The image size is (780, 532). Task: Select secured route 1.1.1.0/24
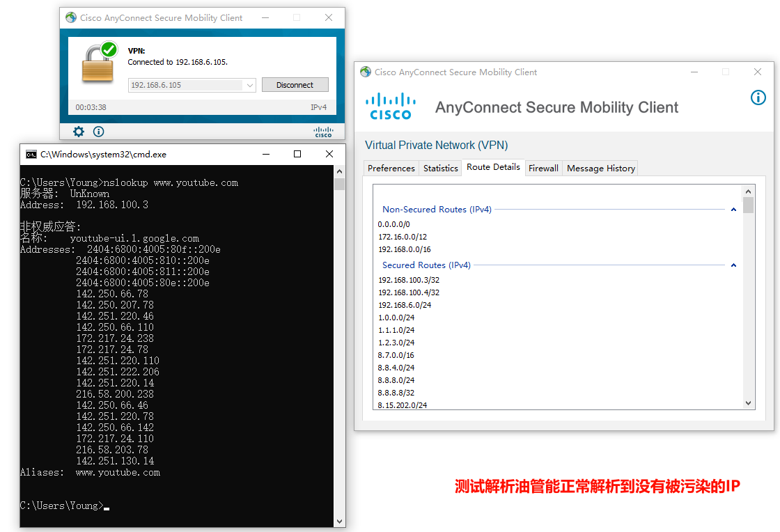(x=396, y=329)
